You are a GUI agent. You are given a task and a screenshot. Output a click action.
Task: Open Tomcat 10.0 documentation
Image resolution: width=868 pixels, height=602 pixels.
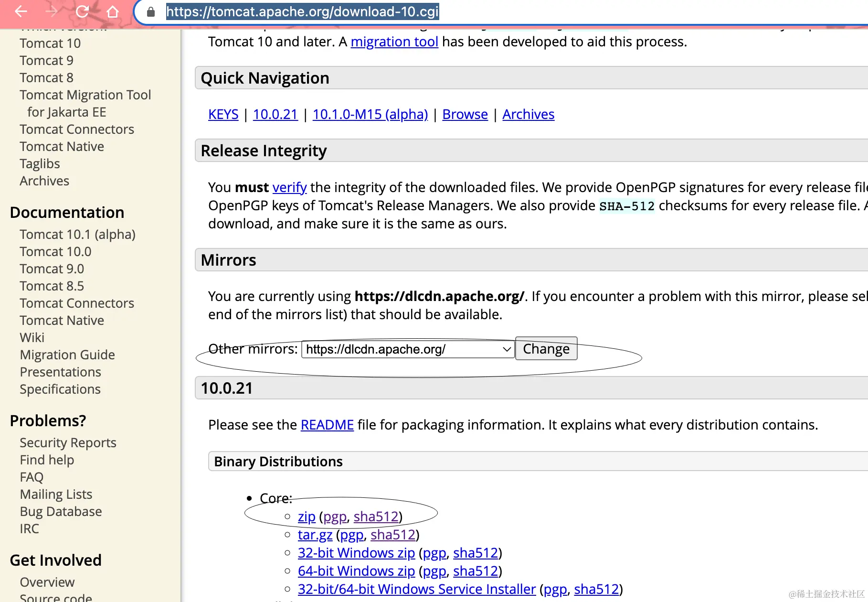click(55, 252)
